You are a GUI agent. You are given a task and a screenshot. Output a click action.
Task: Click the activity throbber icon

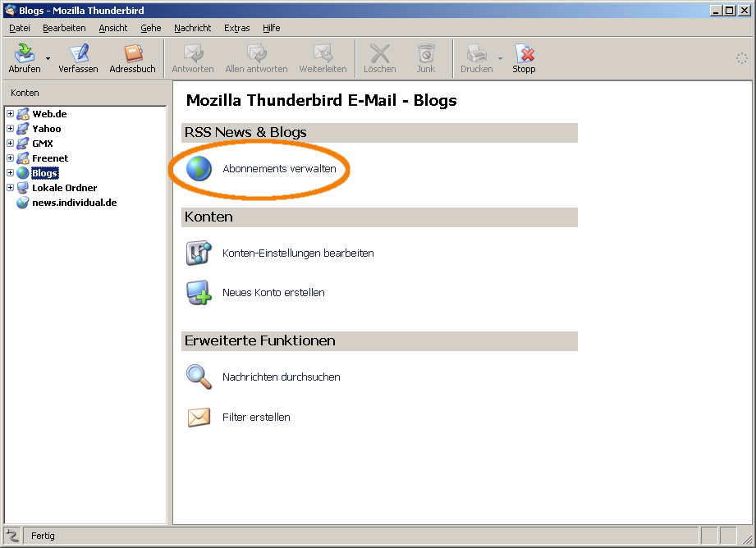coord(741,59)
